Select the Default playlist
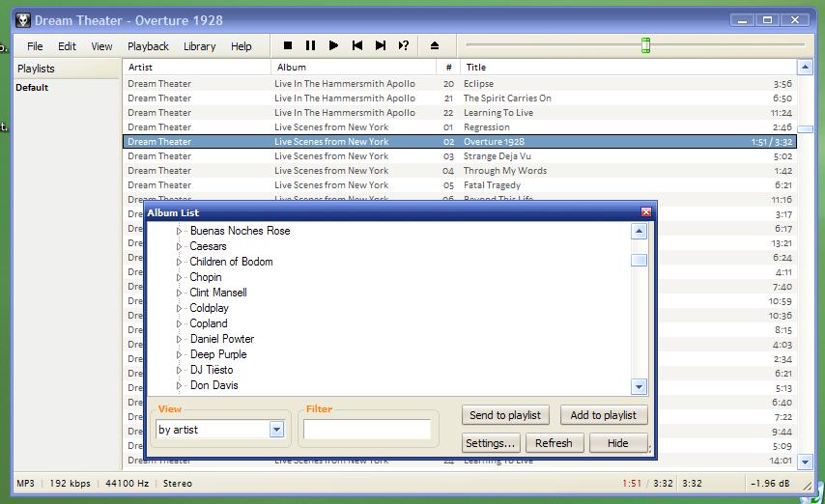Image resolution: width=825 pixels, height=504 pixels. click(32, 87)
